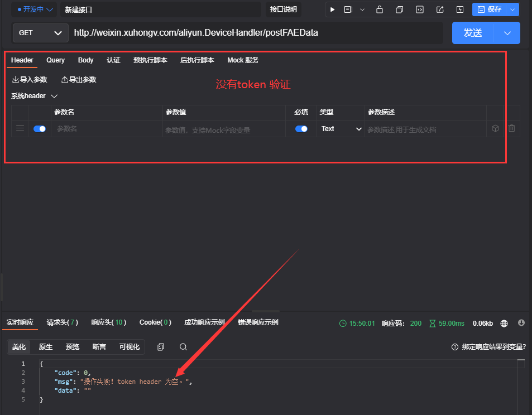The width and height of the screenshot is (532, 415).
Task: Open the generate code icon in top toolbar
Action: click(x=420, y=9)
